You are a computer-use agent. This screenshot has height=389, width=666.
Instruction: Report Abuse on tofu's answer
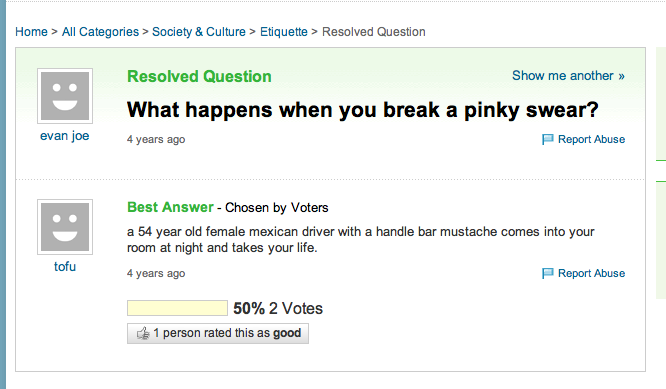pyautogui.click(x=591, y=273)
